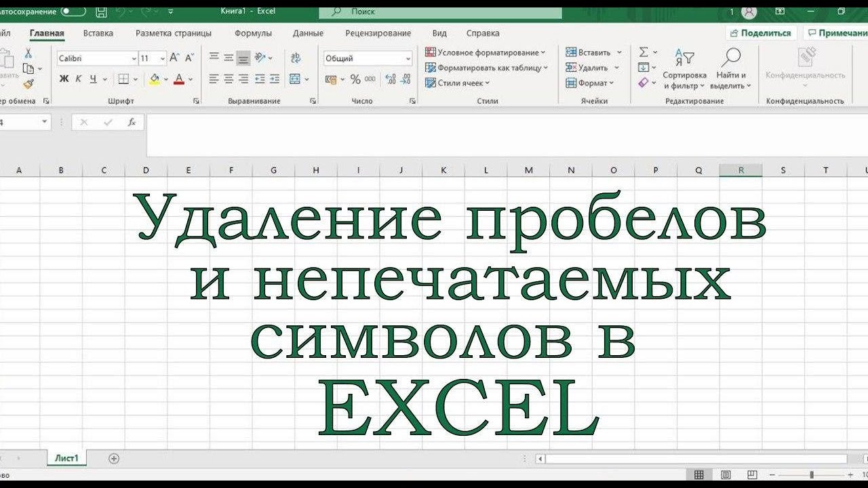Increase font size with large A icon
This screenshot has height=488, width=868.
coord(174,58)
